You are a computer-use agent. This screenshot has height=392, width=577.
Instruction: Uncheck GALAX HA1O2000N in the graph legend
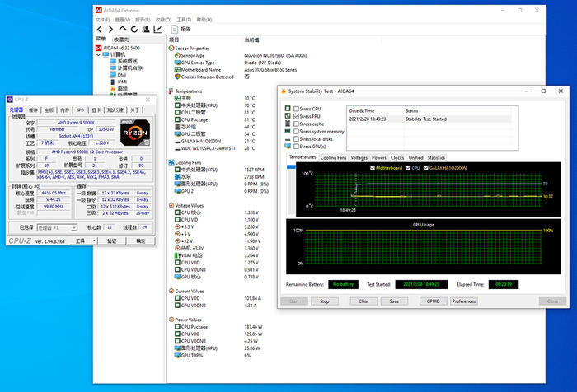(426, 168)
